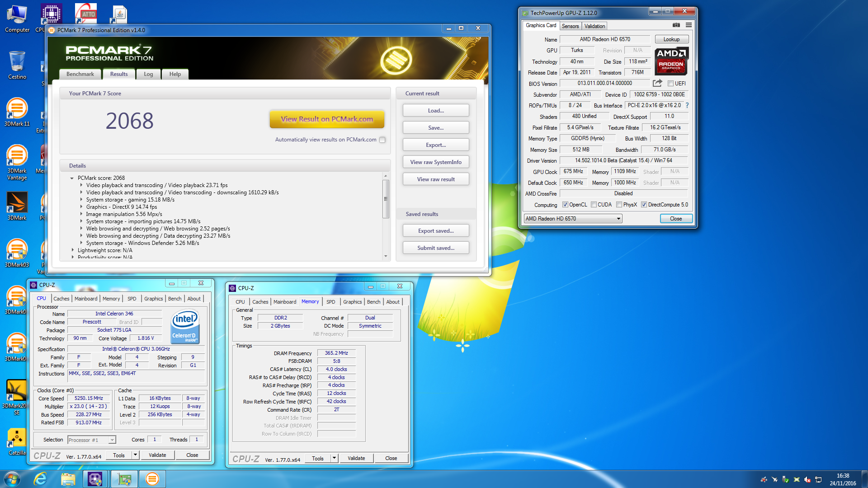Toggle the DirectCompute 5.0 checkbox
The height and width of the screenshot is (488, 868).
(x=644, y=205)
